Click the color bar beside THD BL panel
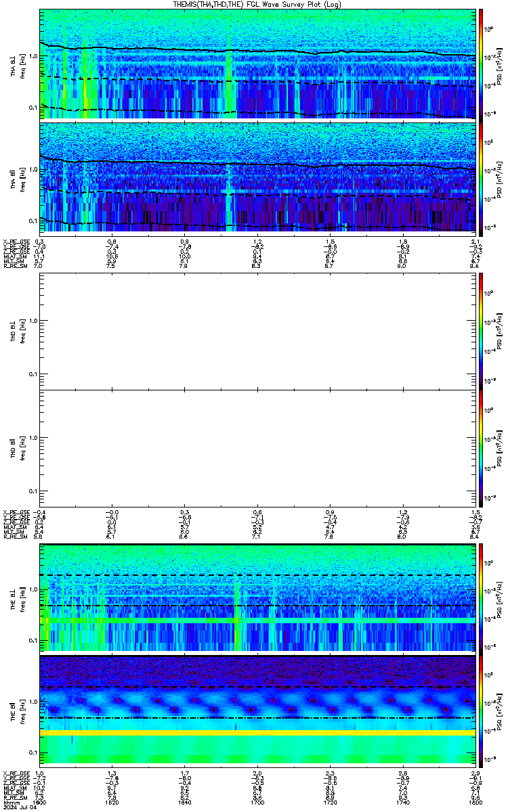This screenshot has height=812, width=508. click(481, 330)
